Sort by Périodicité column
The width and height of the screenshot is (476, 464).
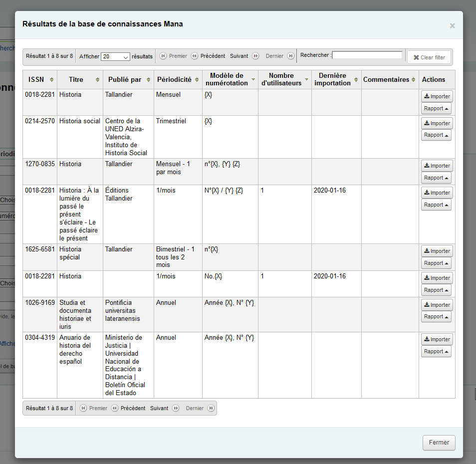tap(178, 79)
